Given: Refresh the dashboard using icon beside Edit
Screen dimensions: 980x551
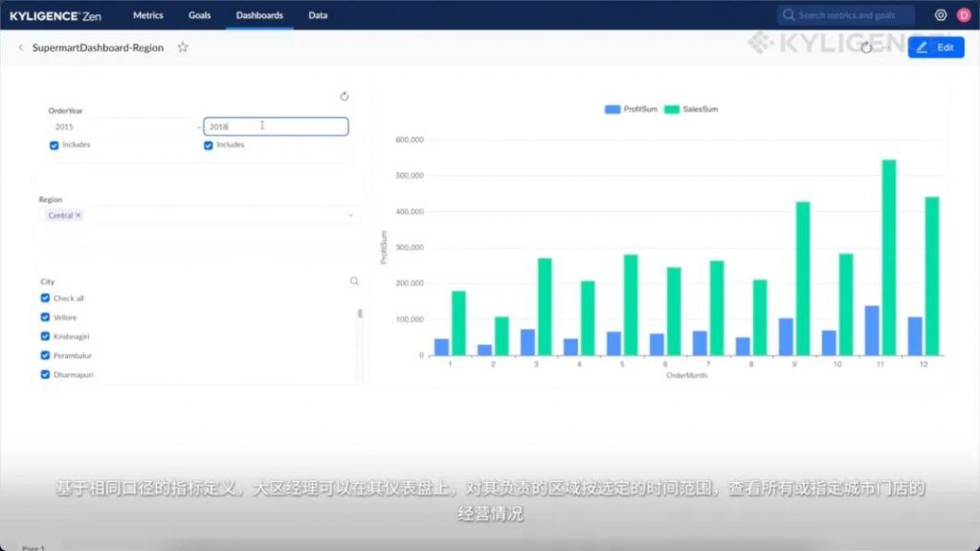Looking at the screenshot, I should pos(866,48).
